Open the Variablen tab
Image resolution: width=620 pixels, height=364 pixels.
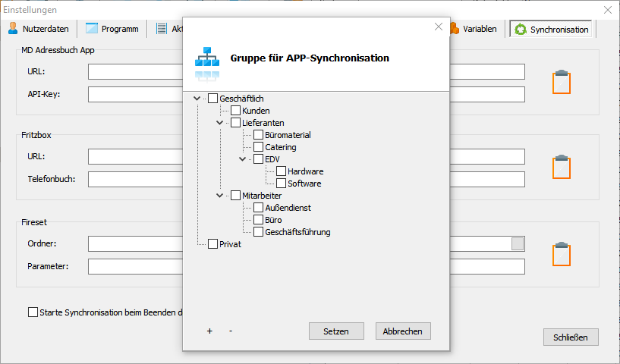(x=474, y=29)
